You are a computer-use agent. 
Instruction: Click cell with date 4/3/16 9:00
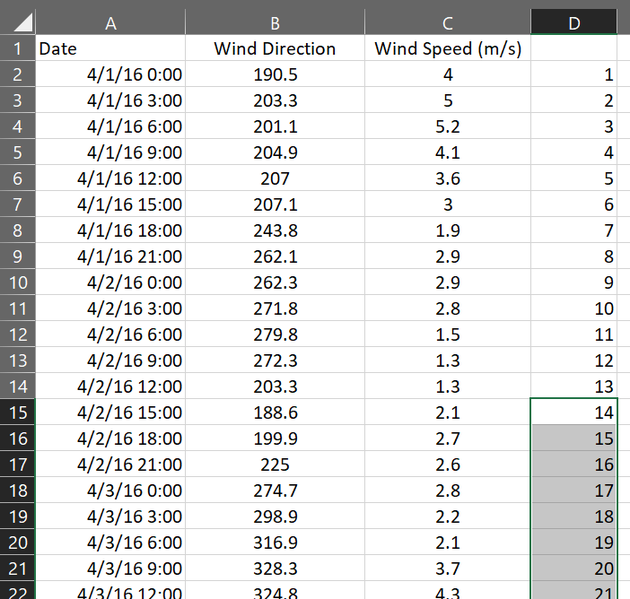[110, 568]
